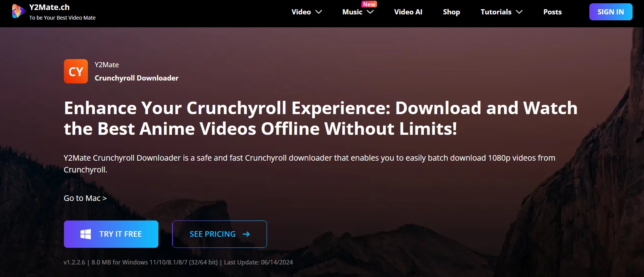Click the Y2Mate Crunchyroll Downloader description paragraph

tap(309, 164)
